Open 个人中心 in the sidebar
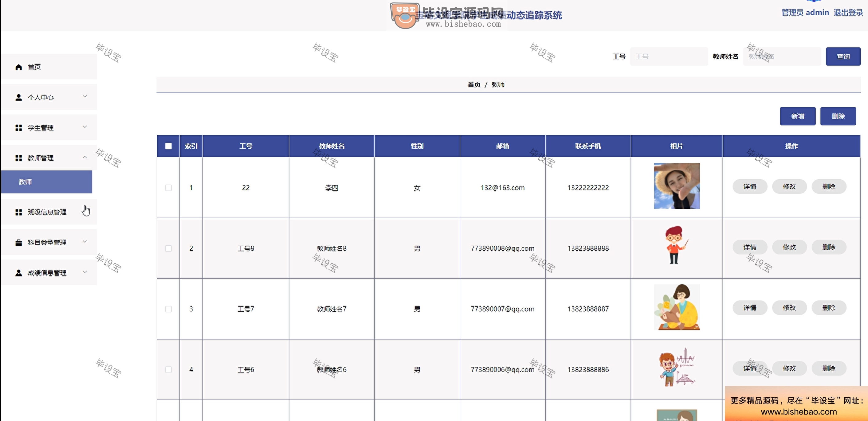 coord(49,97)
